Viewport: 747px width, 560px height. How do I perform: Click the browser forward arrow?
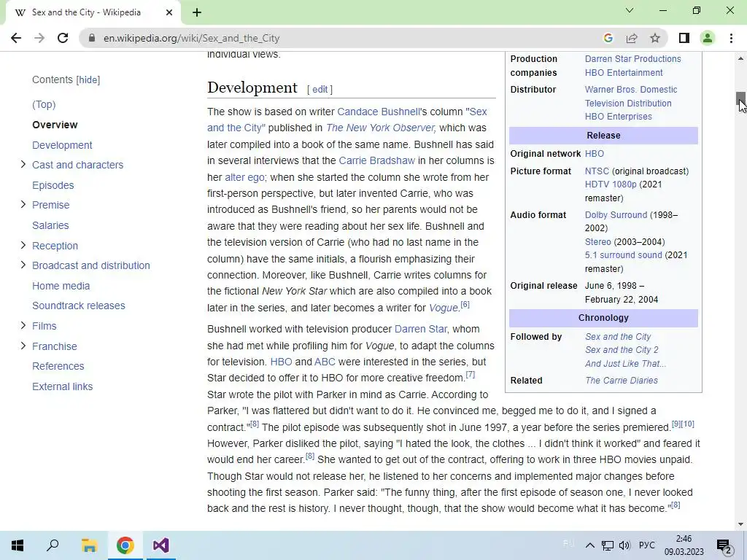click(39, 38)
